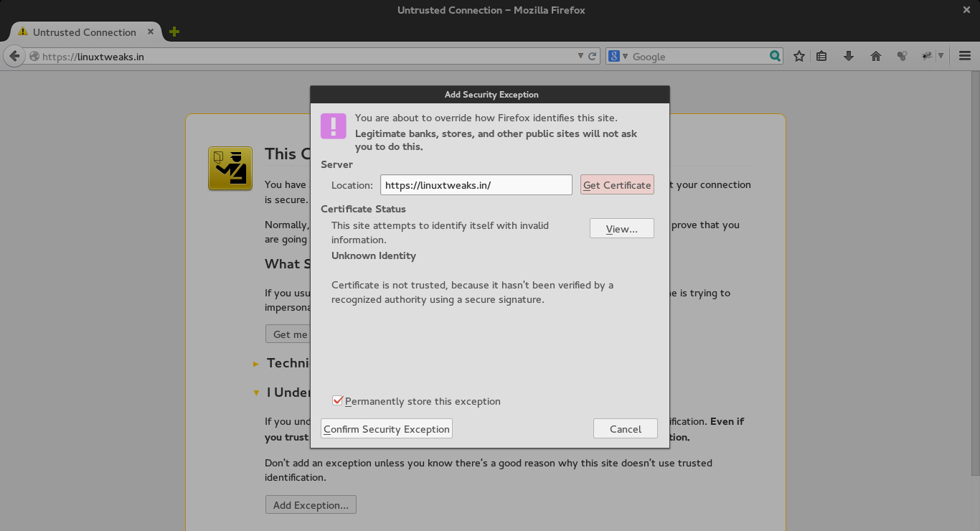Click the yellow passport officer icon

coord(230,169)
